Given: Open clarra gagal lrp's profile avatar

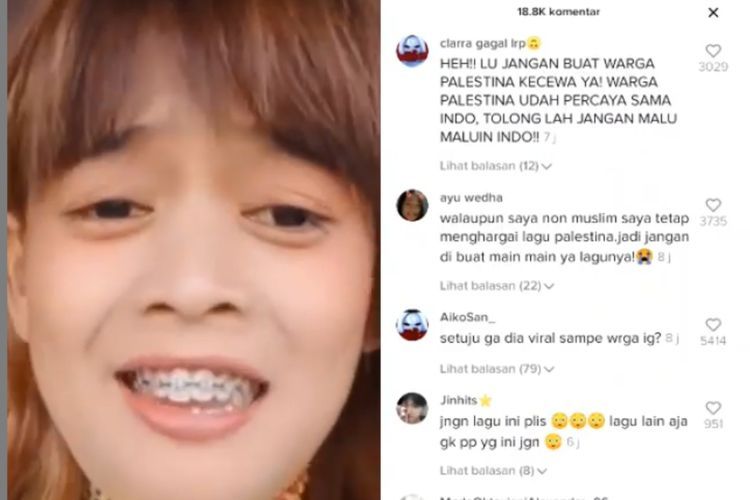Looking at the screenshot, I should [x=412, y=50].
